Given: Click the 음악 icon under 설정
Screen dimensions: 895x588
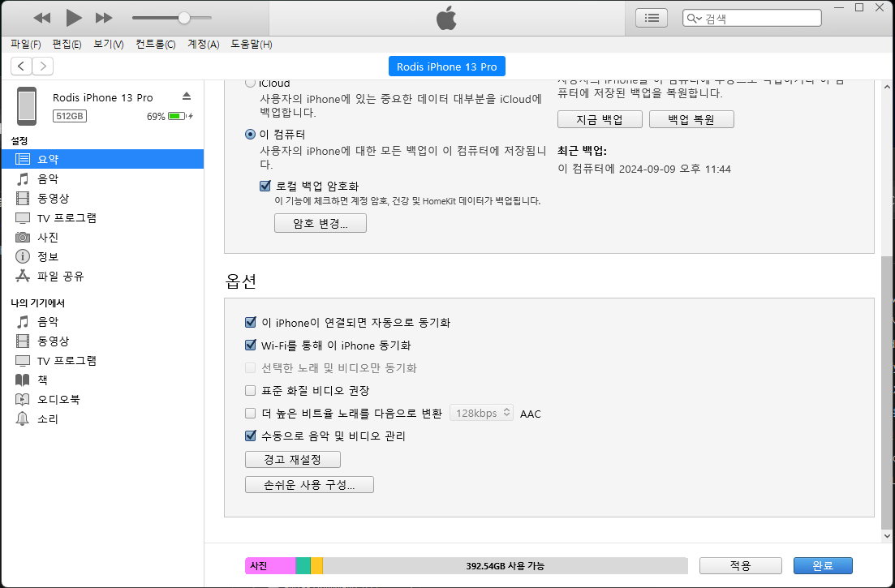Looking at the screenshot, I should pyautogui.click(x=22, y=179).
